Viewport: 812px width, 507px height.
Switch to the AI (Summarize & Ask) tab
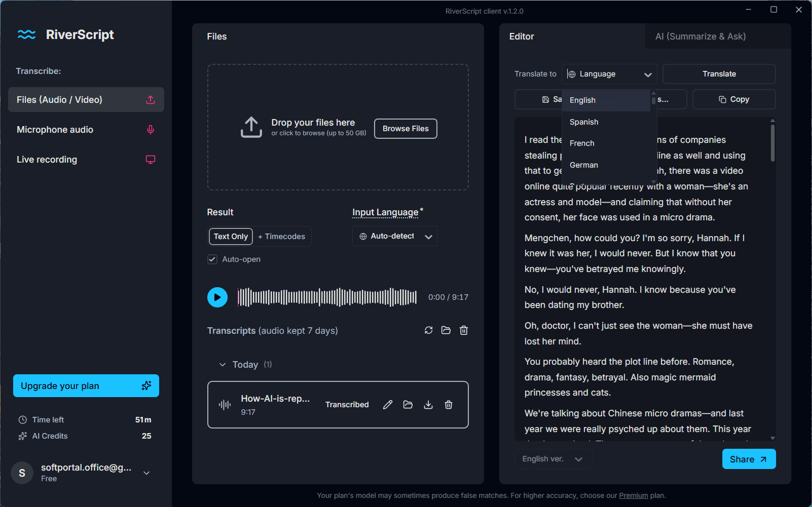(718, 36)
